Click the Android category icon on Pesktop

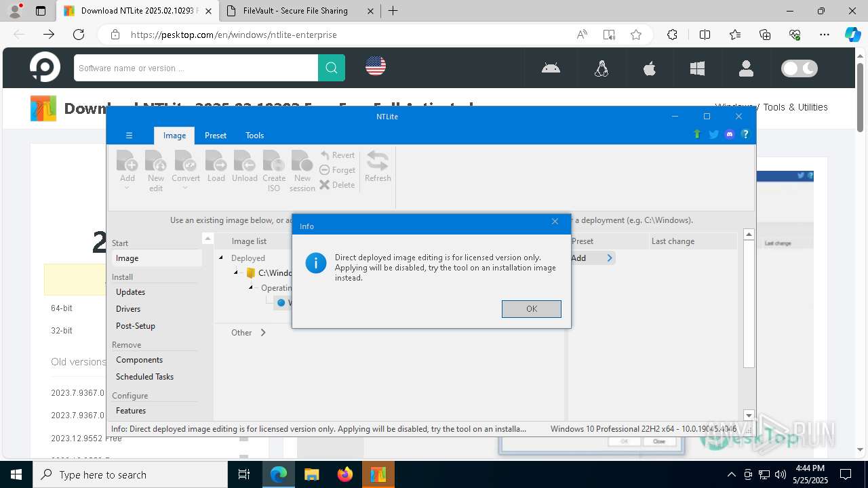(551, 68)
